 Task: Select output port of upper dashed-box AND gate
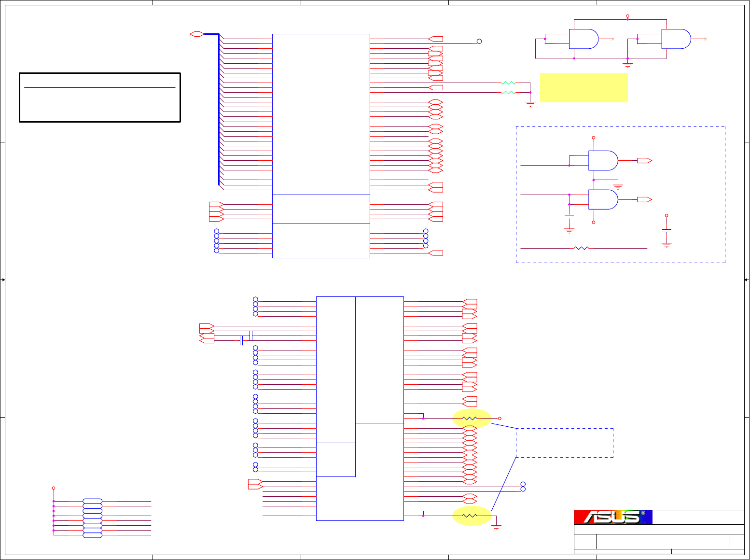tap(644, 160)
